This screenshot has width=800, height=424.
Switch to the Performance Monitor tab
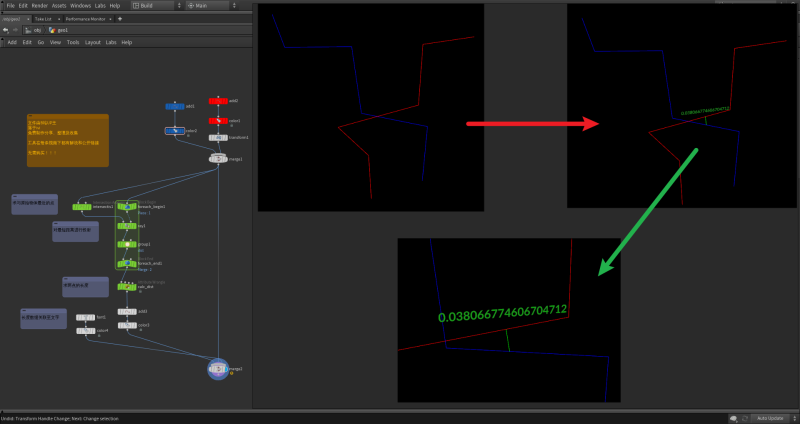87,18
